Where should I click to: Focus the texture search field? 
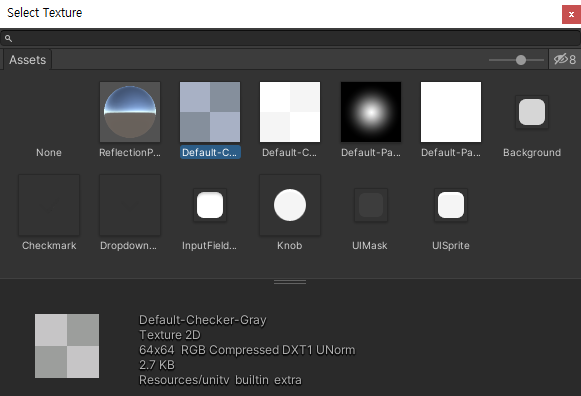290,38
